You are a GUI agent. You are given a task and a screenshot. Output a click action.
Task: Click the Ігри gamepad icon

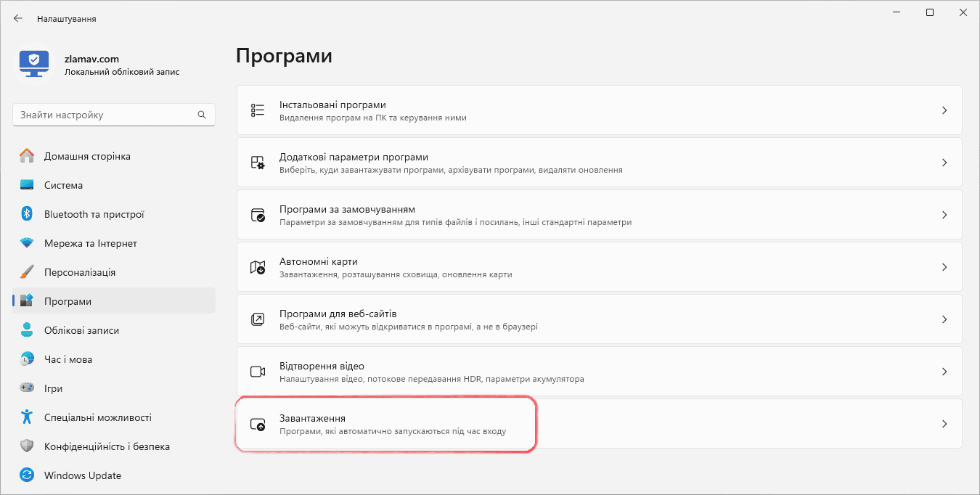coord(27,388)
